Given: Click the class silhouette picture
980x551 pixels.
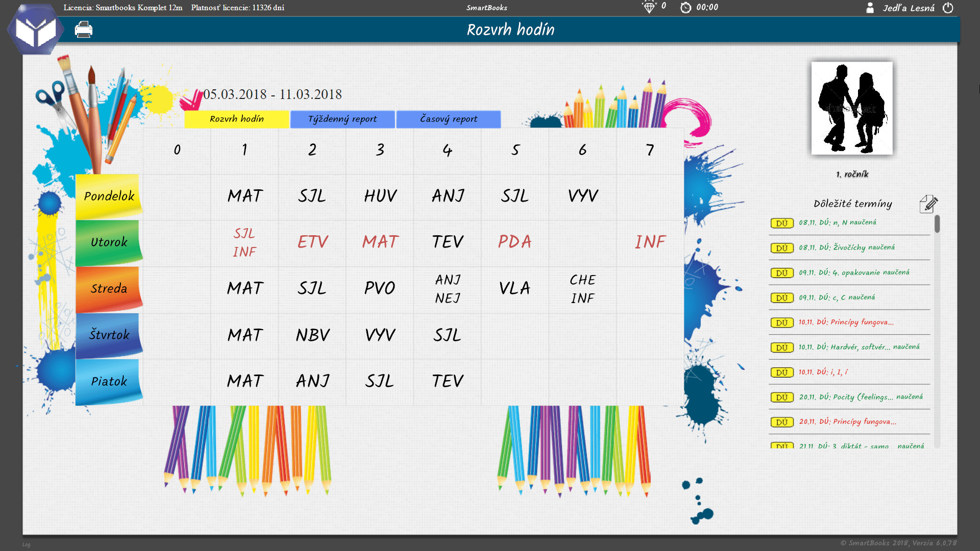Looking at the screenshot, I should click(x=852, y=108).
